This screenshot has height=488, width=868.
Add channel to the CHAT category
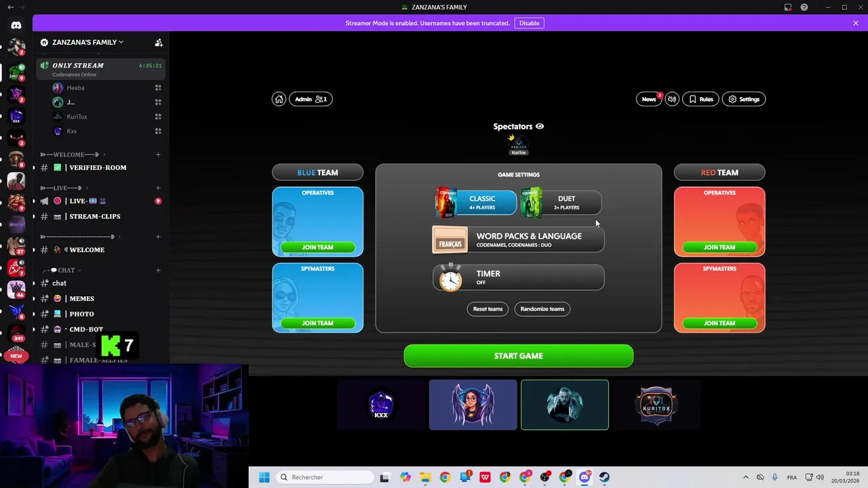tap(158, 270)
